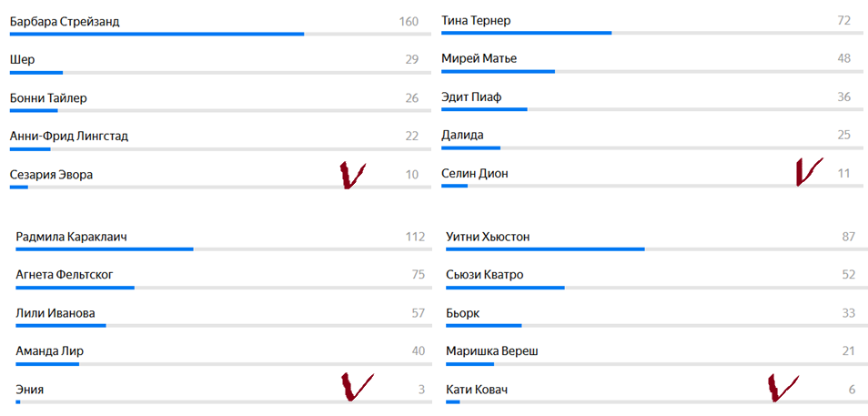Choose the Мирей Матье poll entry

652,62
